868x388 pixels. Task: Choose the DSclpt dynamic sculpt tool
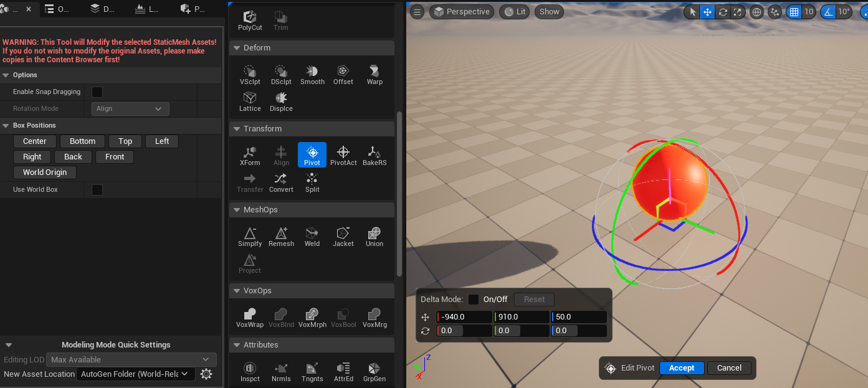[281, 75]
